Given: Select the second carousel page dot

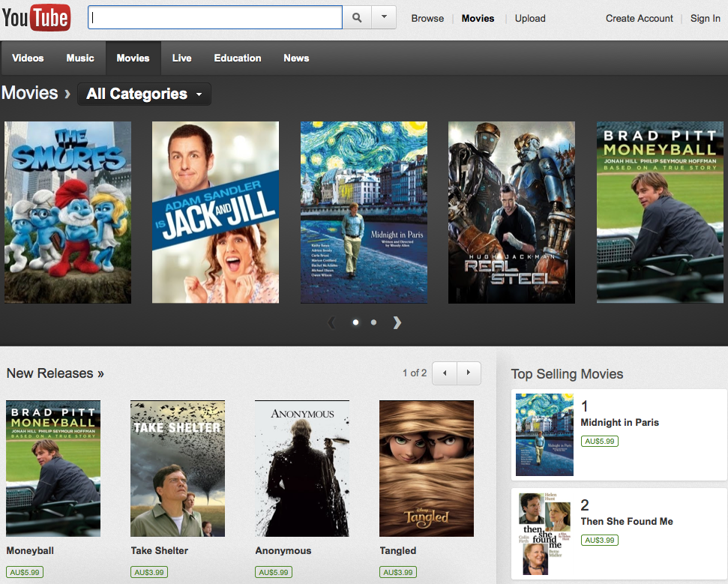Looking at the screenshot, I should click(373, 322).
